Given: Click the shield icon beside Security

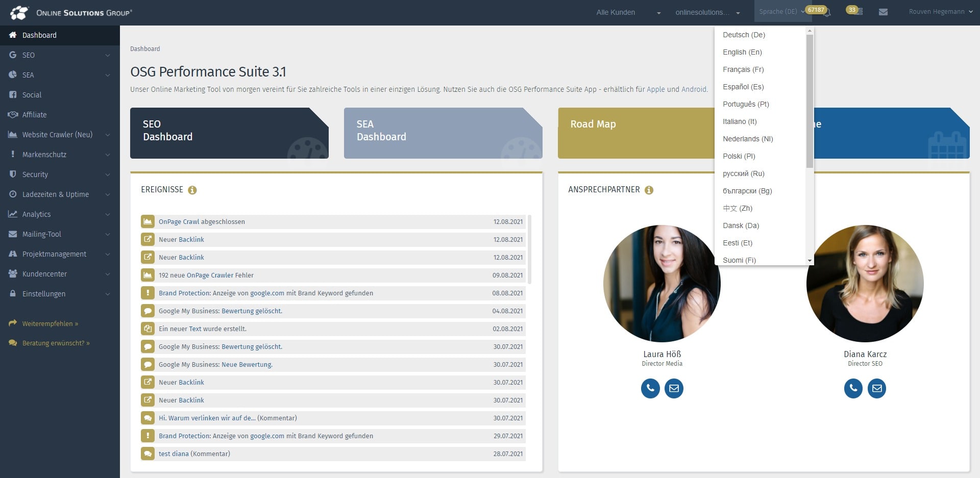Looking at the screenshot, I should click(13, 174).
